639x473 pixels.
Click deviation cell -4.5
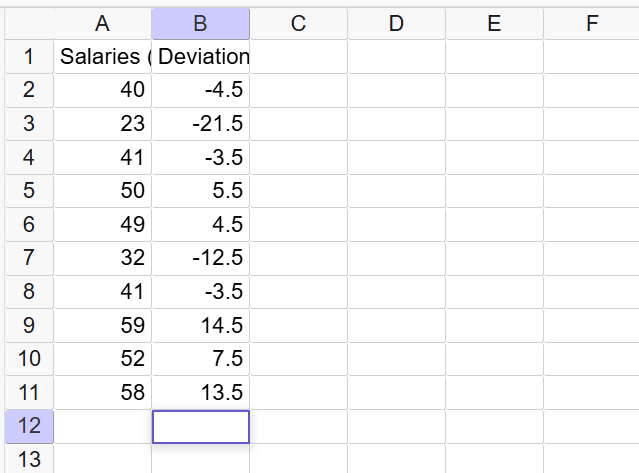pyautogui.click(x=201, y=90)
